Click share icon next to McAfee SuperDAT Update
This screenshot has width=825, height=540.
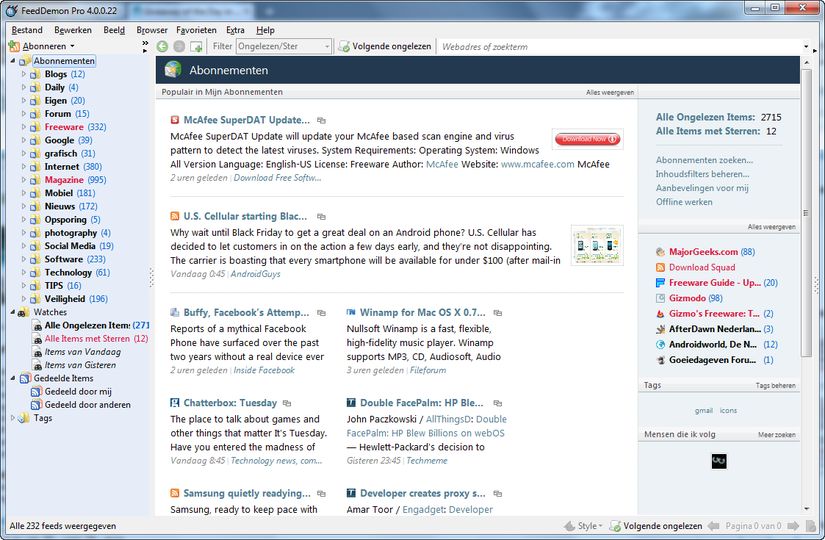pyautogui.click(x=321, y=121)
